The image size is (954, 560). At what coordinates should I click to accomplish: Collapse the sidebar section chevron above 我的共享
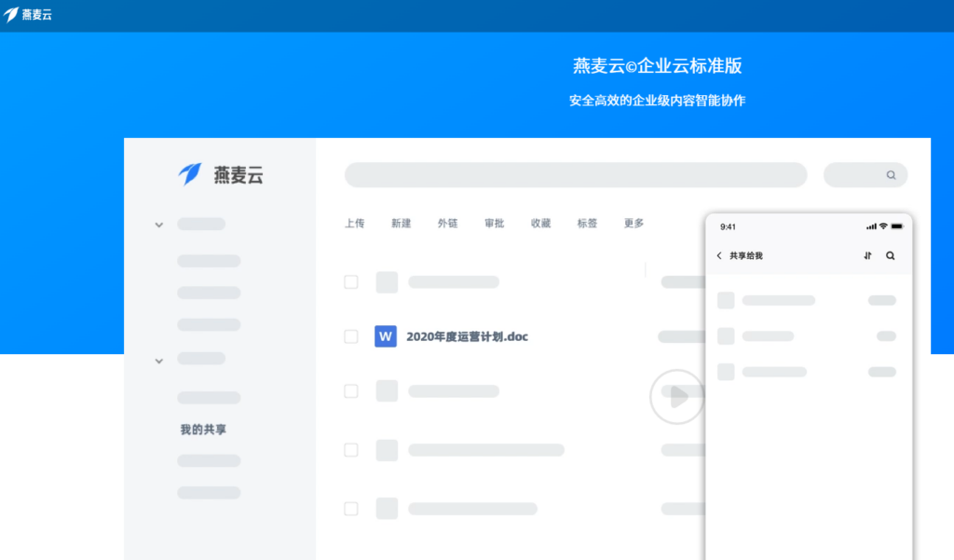(x=158, y=361)
